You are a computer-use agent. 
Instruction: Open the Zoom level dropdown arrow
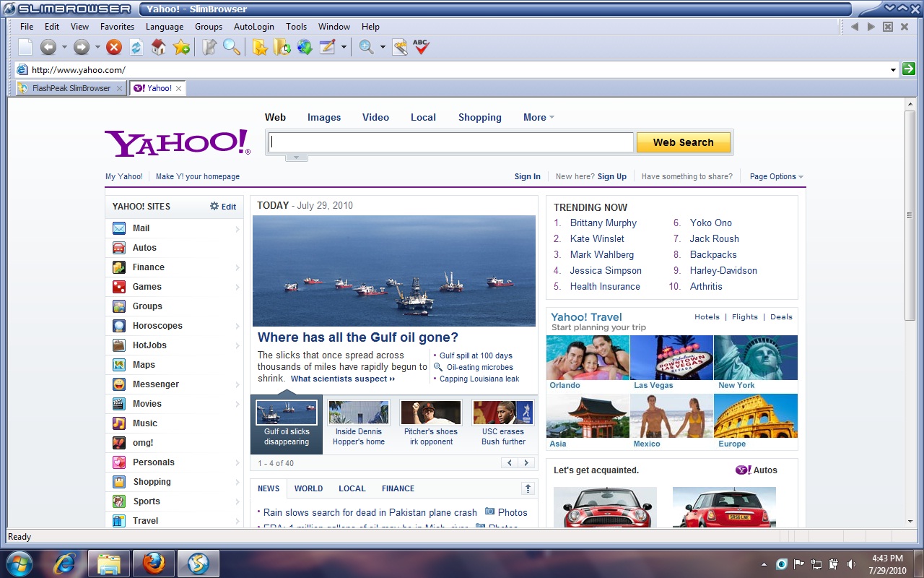(x=383, y=48)
